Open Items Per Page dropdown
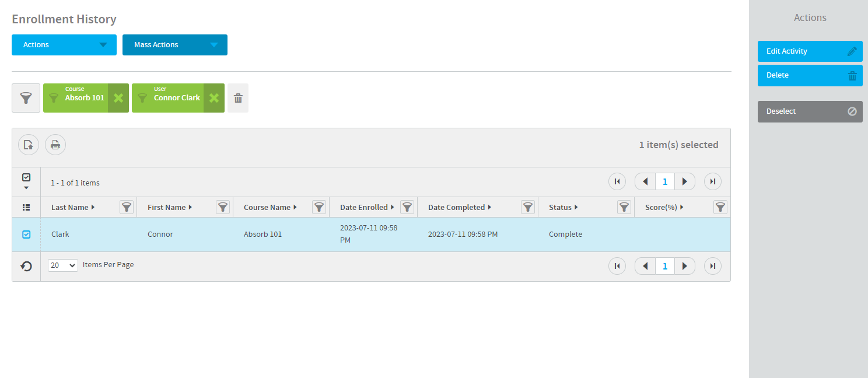Viewport: 868px width, 378px height. 63,265
